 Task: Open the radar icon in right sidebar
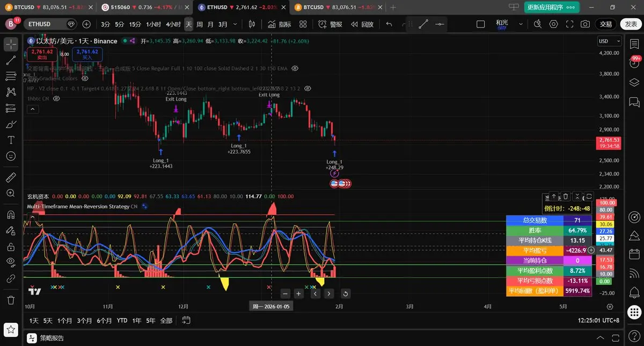(x=634, y=217)
